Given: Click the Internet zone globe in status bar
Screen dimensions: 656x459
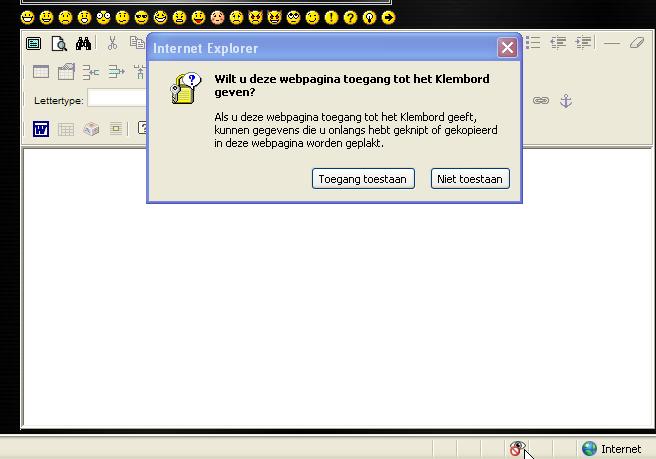Looking at the screenshot, I should pos(589,449).
